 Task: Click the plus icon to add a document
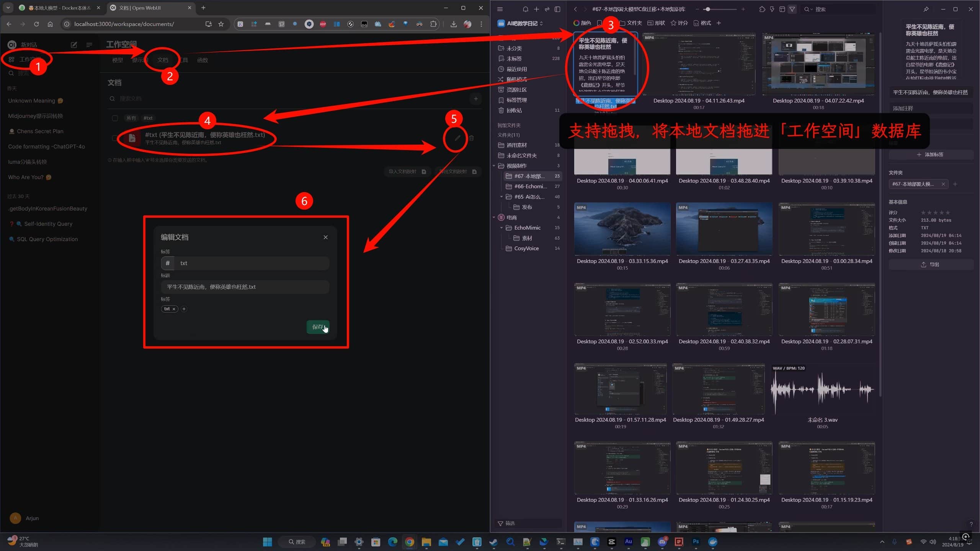pos(475,99)
